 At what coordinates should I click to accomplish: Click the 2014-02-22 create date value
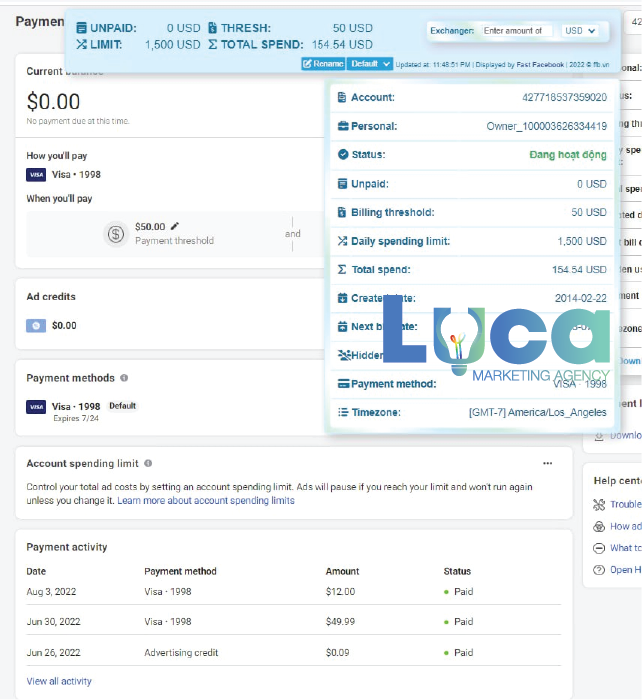click(581, 298)
